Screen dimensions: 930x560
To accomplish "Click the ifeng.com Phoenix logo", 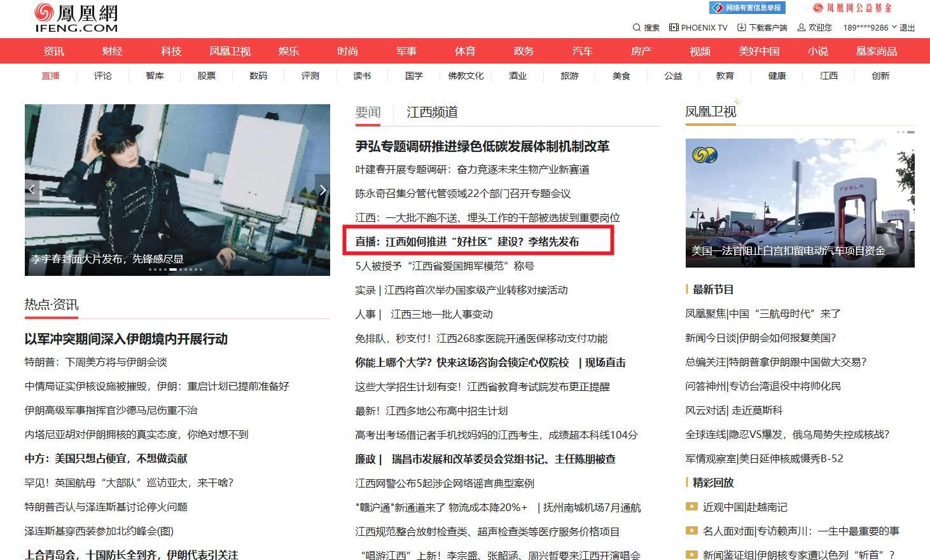I will tap(76, 18).
